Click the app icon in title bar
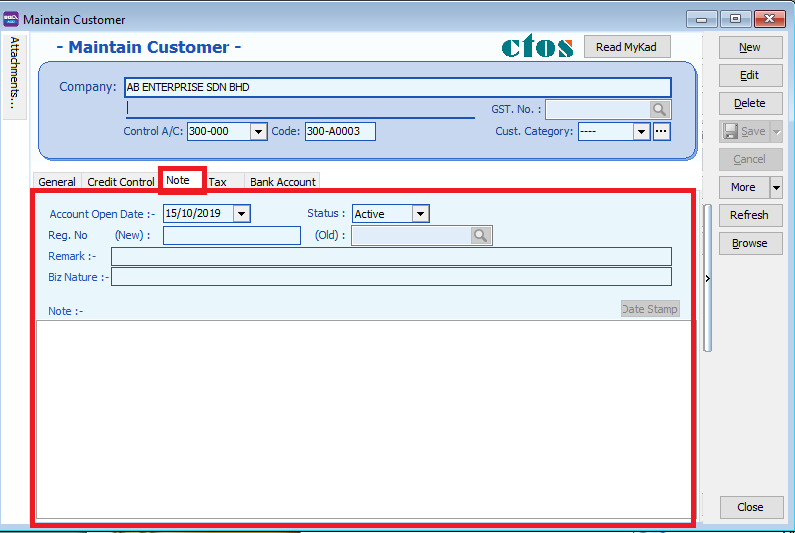The height and width of the screenshot is (533, 795). [11, 19]
